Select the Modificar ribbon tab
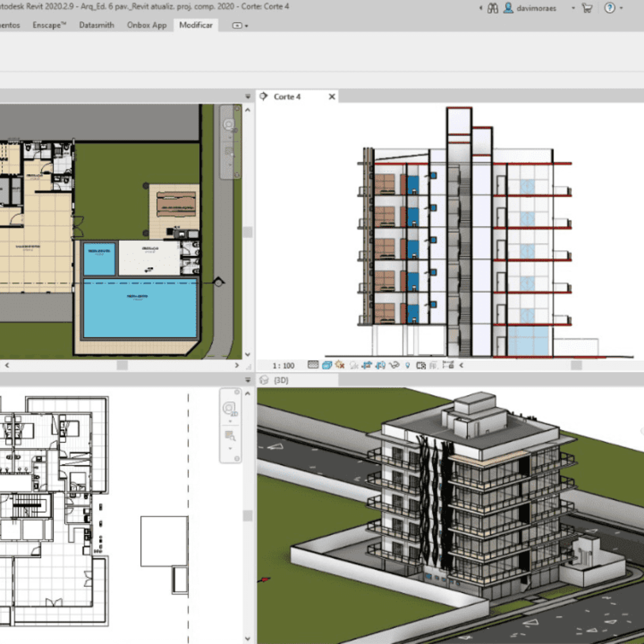 pyautogui.click(x=196, y=25)
